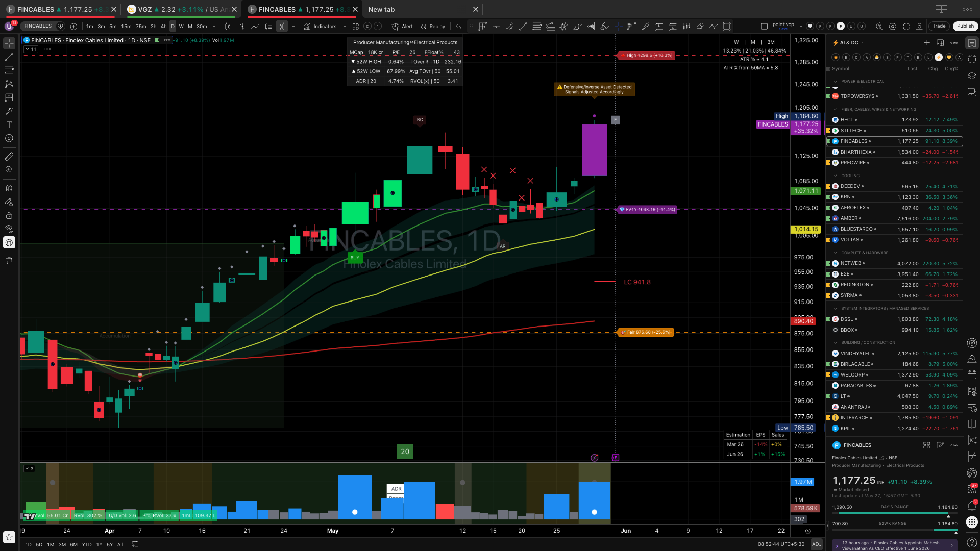This screenshot has height=551, width=980.
Task: Select the text annotation tool
Action: [x=9, y=124]
